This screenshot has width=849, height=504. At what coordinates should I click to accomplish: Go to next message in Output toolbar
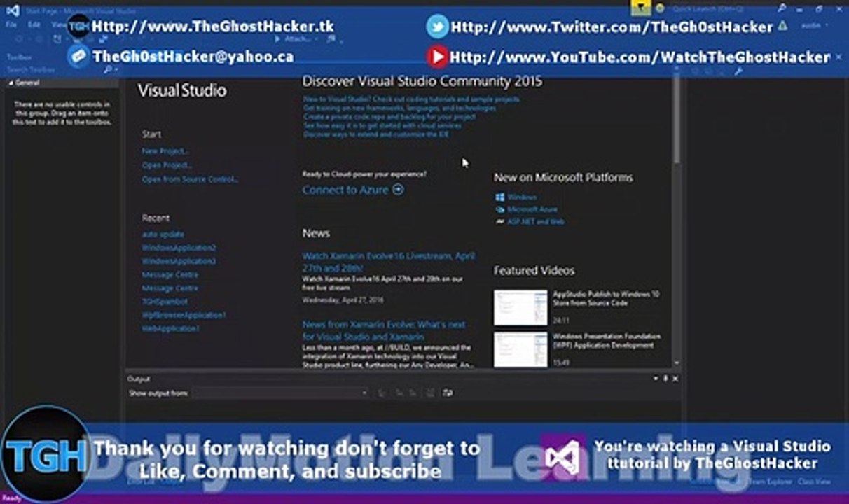[x=413, y=393]
